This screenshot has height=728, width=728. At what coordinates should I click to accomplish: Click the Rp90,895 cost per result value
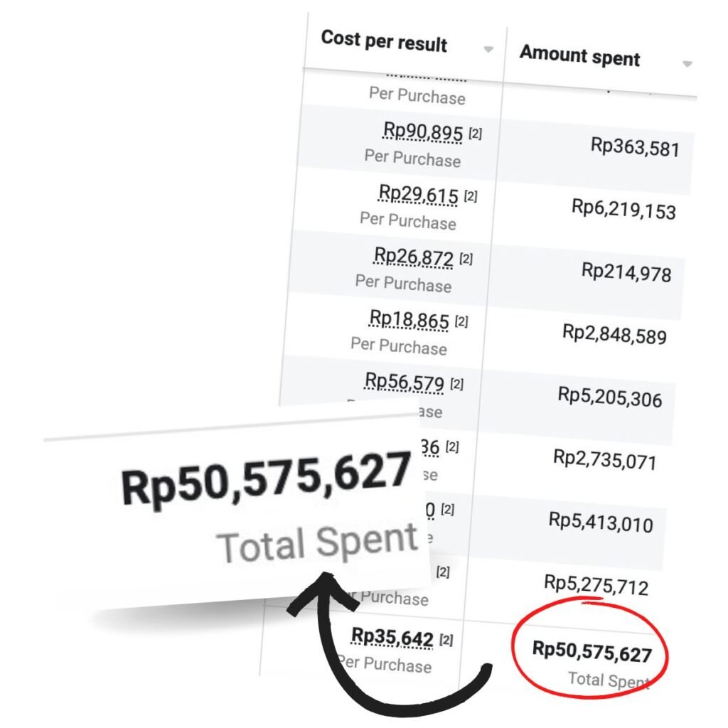[x=424, y=132]
